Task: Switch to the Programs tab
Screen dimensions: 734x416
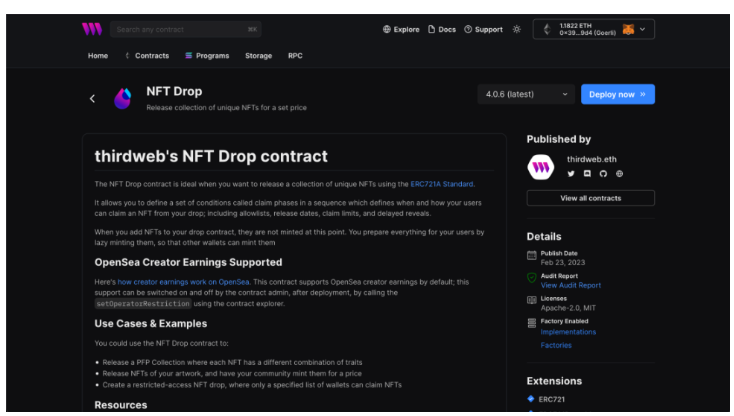Action: [207, 56]
